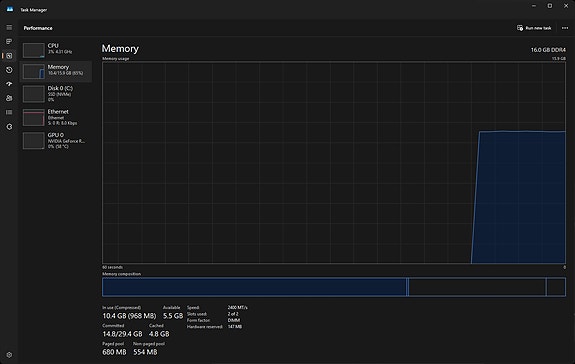Go to the Processes page icon
The width and height of the screenshot is (575, 364).
click(x=9, y=41)
